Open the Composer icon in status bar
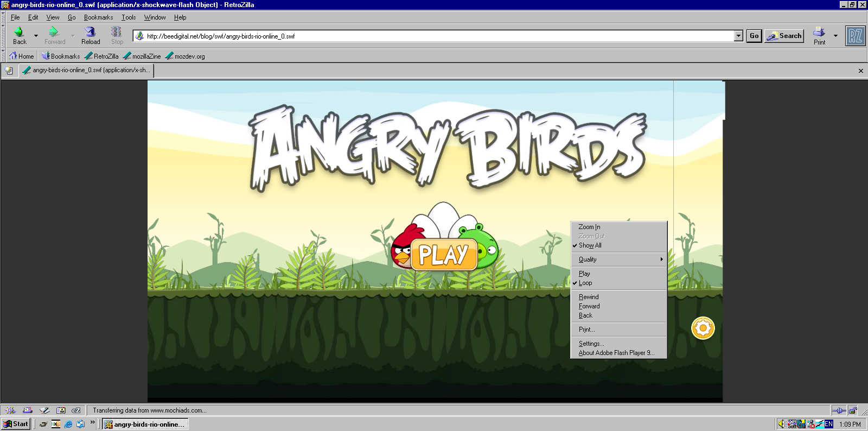 [44, 410]
